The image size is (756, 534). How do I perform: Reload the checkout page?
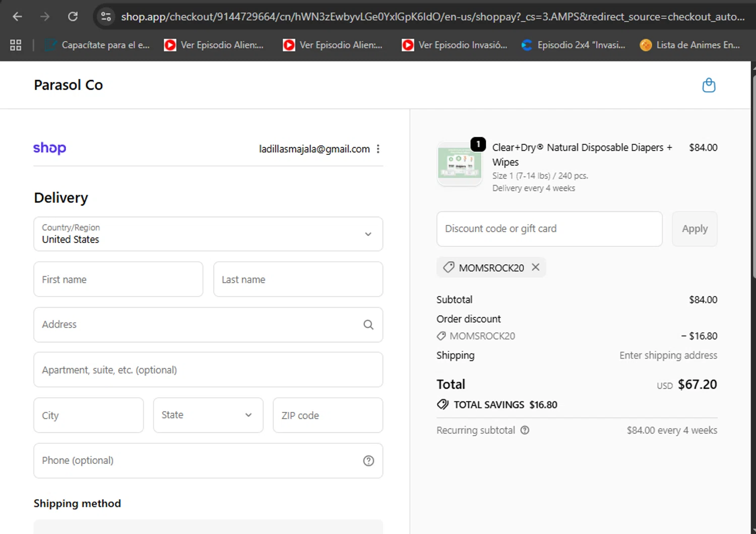(x=73, y=17)
